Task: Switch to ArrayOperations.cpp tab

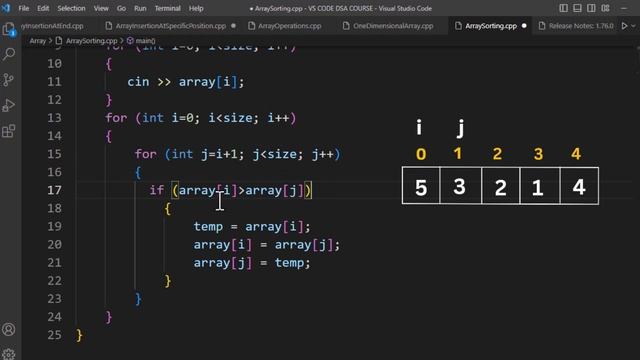Action: [289, 26]
